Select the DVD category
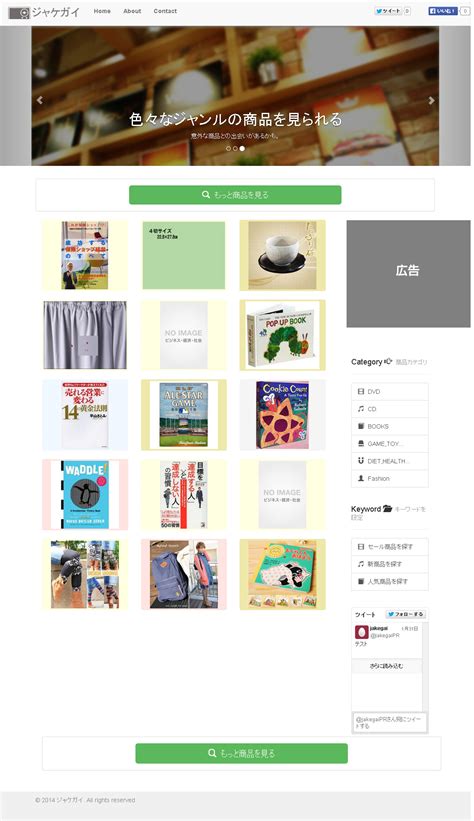This screenshot has width=474, height=821. [x=390, y=392]
